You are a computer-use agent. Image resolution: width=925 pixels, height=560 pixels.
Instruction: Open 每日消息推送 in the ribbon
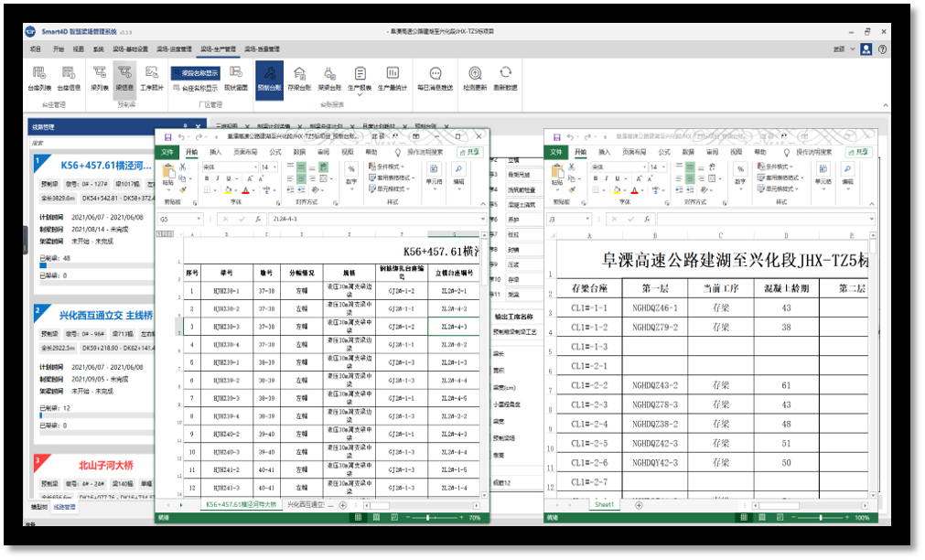click(x=436, y=77)
